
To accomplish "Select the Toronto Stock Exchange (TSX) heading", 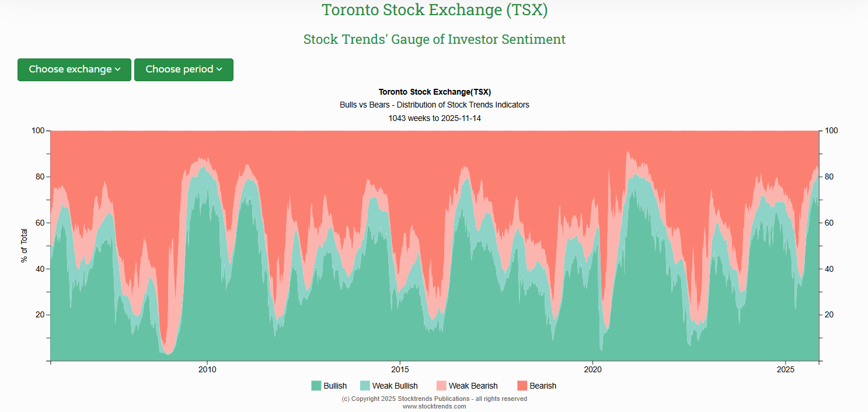I will (x=434, y=10).
